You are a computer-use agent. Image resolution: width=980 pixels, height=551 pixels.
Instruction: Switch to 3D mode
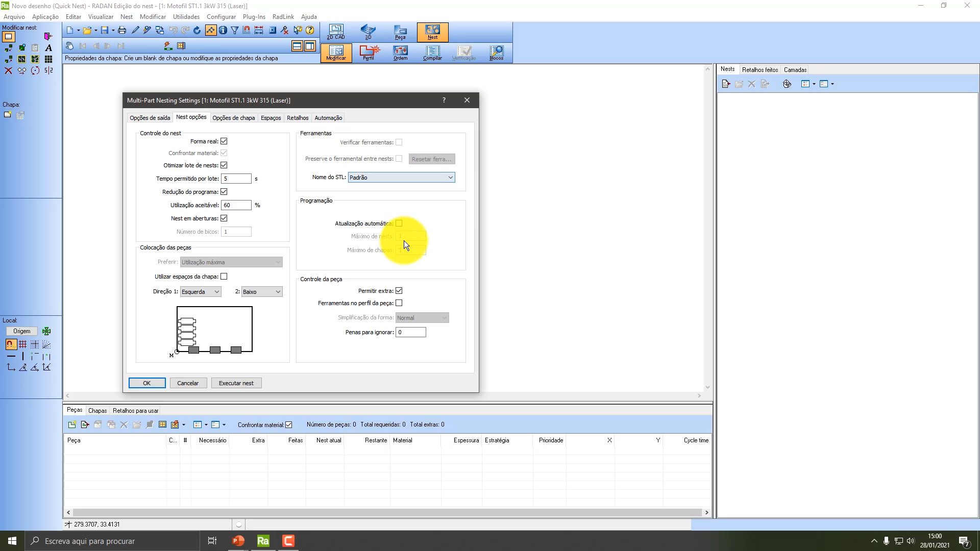[x=368, y=32]
